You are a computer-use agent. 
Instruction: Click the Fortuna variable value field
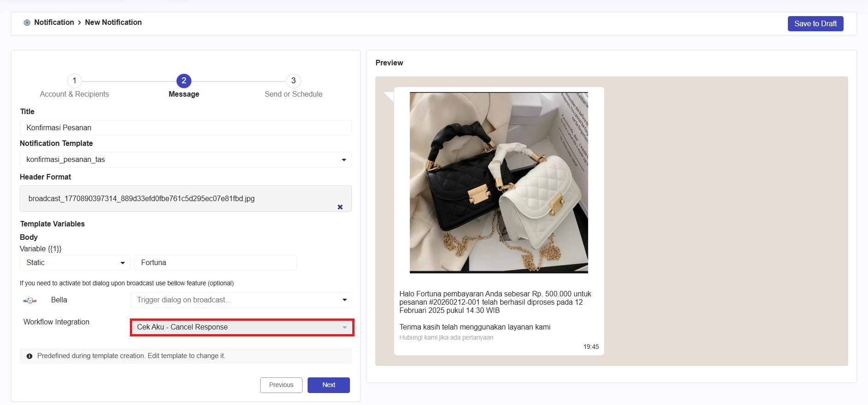(215, 263)
